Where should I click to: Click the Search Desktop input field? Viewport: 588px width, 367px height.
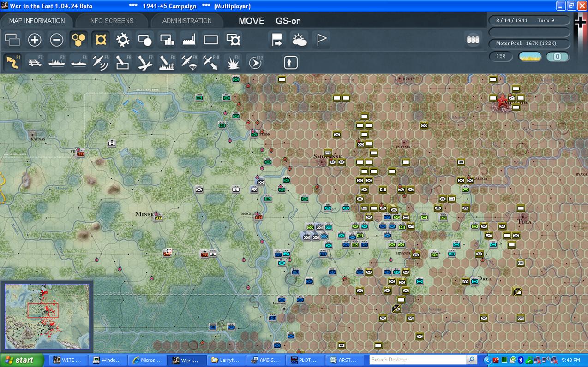pos(419,360)
